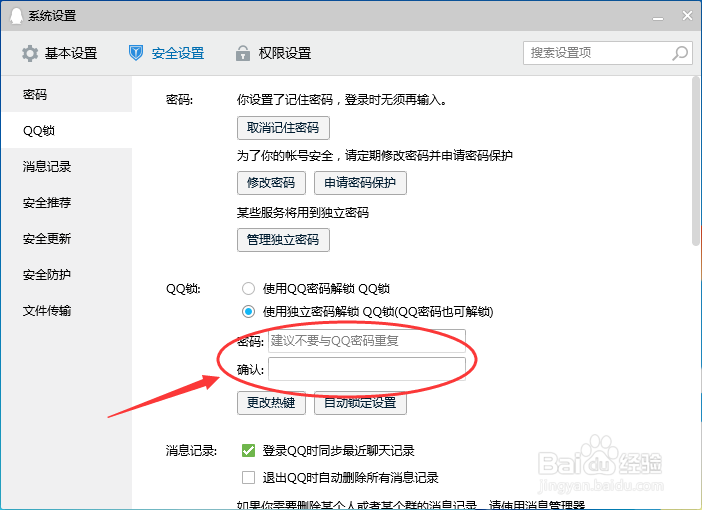Open 安全防护 in the sidebar
The height and width of the screenshot is (510, 702).
(67, 274)
